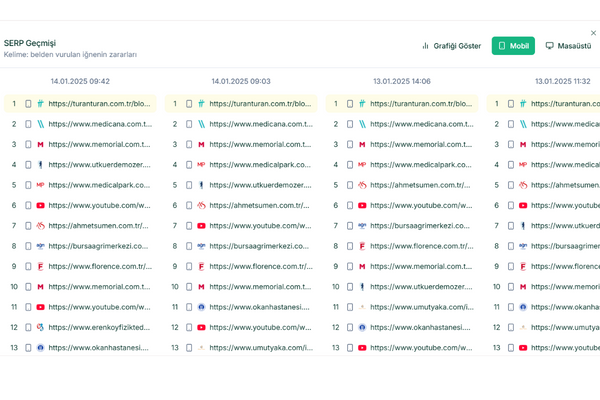
Task: Click the 14.01.2025 09:03 date header
Action: click(241, 81)
